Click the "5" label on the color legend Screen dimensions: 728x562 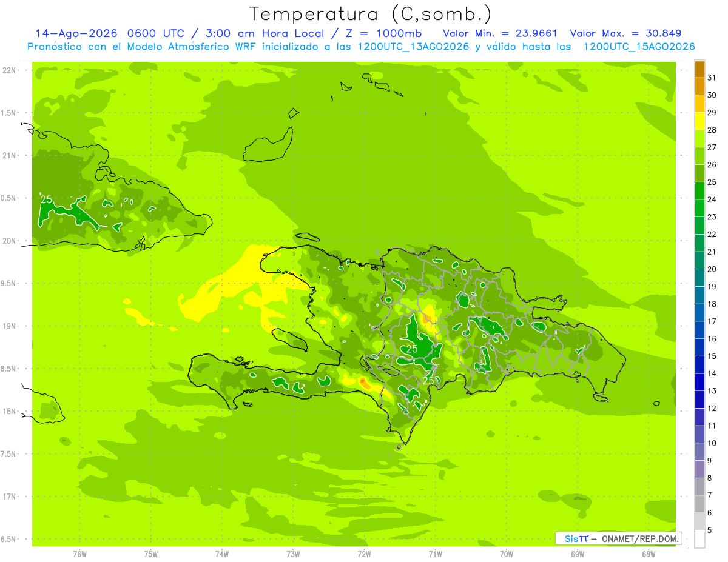click(x=709, y=531)
